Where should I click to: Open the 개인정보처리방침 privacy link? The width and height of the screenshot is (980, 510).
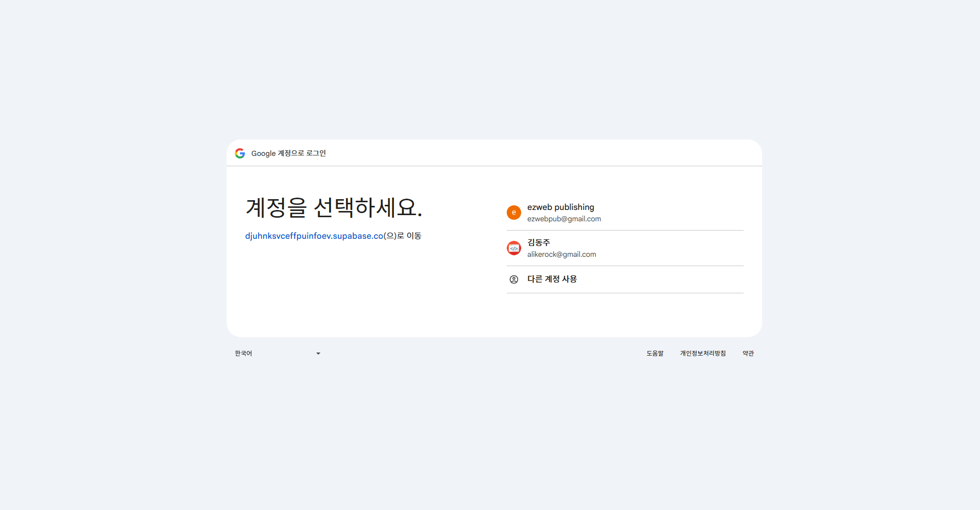tap(703, 354)
